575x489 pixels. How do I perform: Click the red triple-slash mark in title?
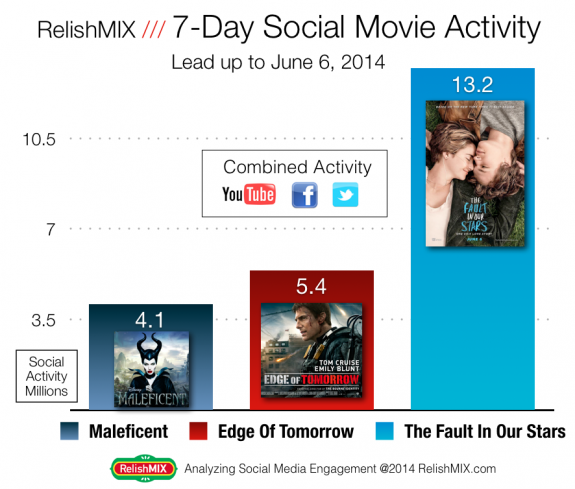pos(154,29)
